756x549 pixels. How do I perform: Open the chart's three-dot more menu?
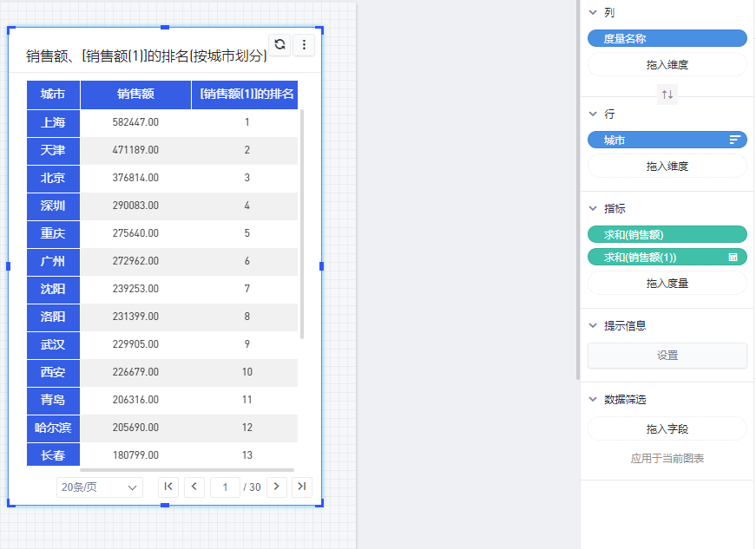[x=303, y=45]
